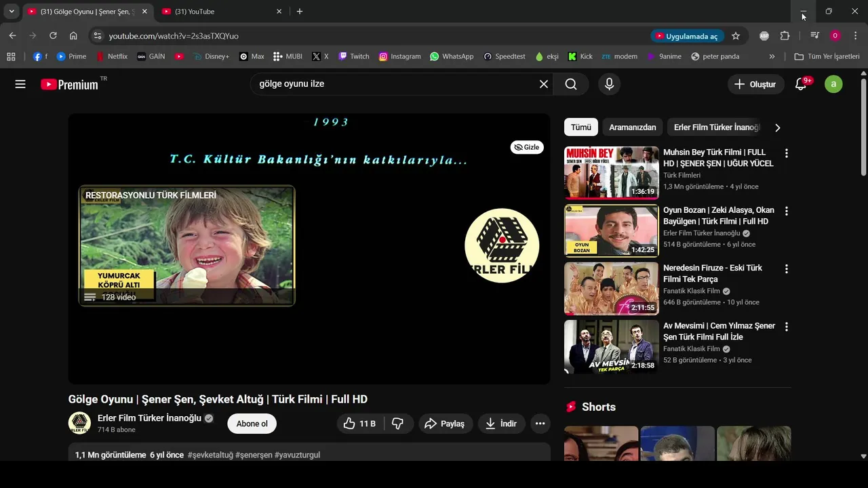The image size is (868, 488).
Task: Open the apps grid icon in bookmarks bar
Action: tap(11, 56)
